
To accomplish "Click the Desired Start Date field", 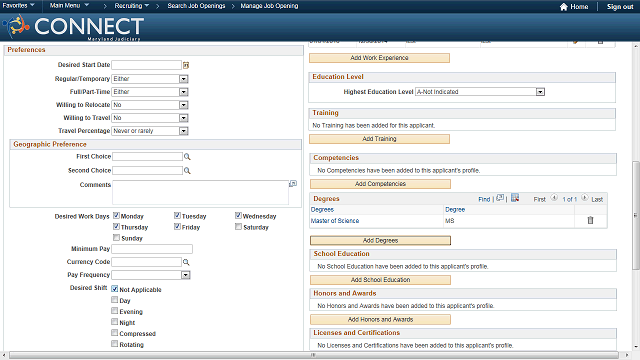I will [147, 65].
